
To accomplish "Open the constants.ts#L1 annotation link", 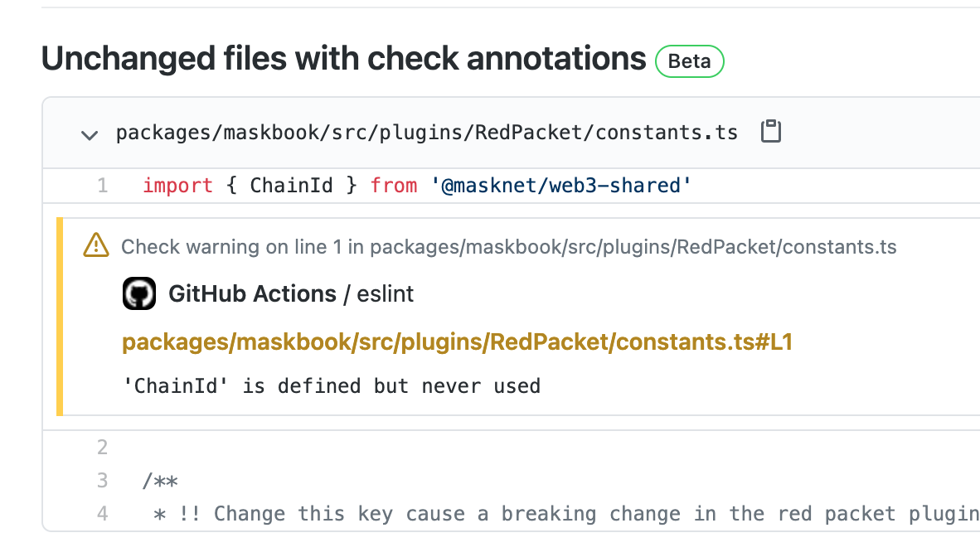I will (458, 342).
